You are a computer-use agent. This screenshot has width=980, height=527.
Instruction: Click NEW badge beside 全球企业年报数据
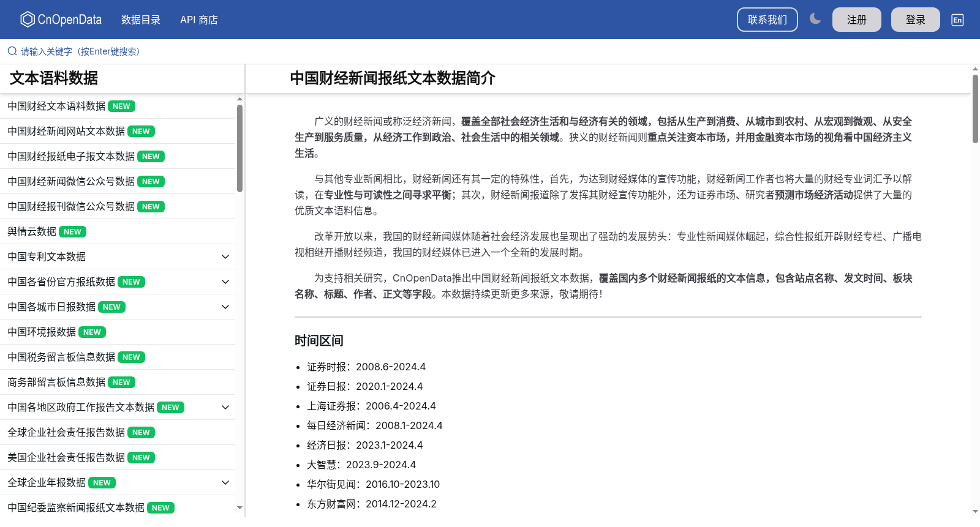click(x=102, y=482)
